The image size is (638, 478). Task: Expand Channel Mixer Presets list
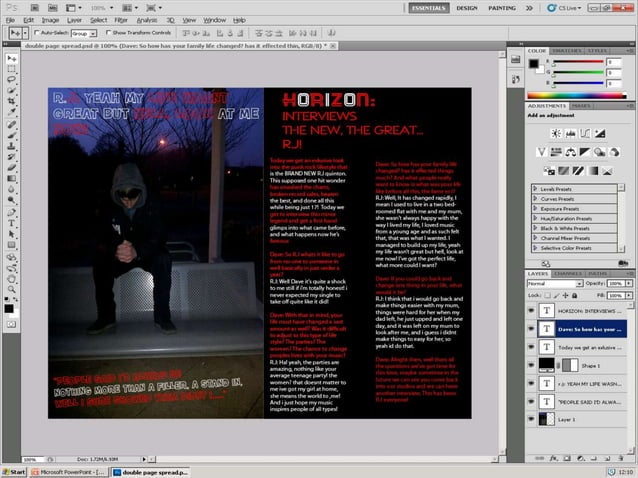[x=535, y=238]
